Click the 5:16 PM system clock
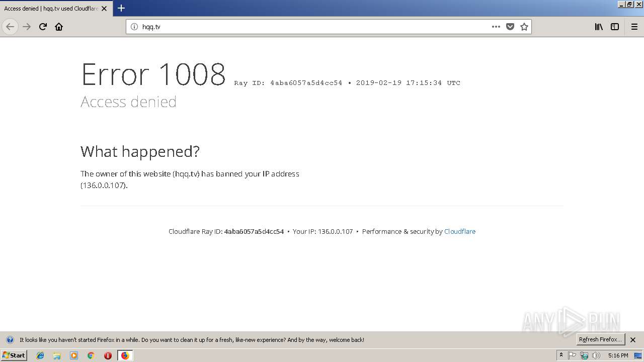The image size is (644, 362). pos(618,355)
